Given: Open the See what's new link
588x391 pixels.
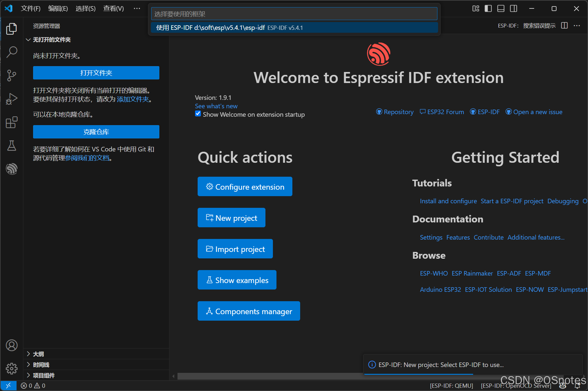Looking at the screenshot, I should click(216, 106).
